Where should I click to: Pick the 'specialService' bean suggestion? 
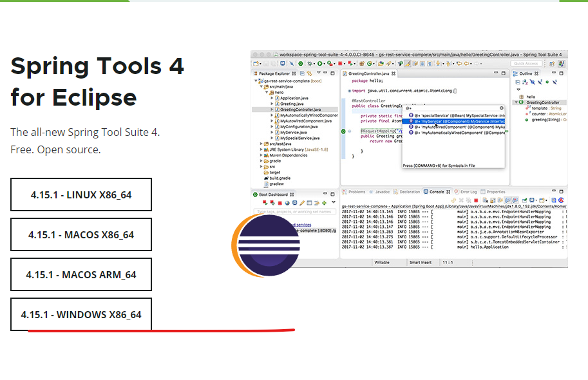pos(457,115)
